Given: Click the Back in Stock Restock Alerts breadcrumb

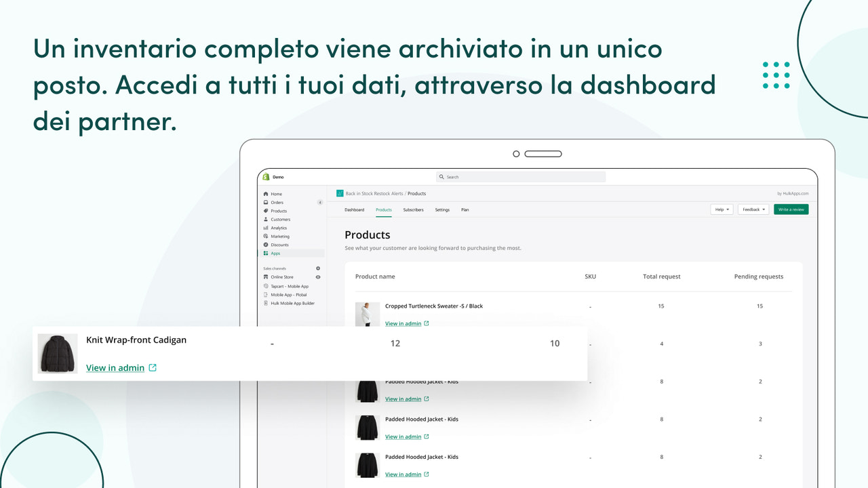Looking at the screenshot, I should pos(374,194).
